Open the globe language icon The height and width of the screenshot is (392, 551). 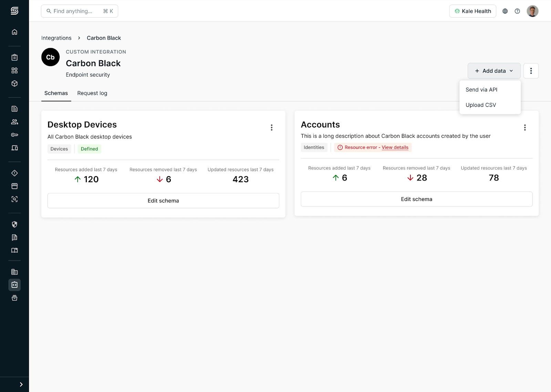point(505,11)
